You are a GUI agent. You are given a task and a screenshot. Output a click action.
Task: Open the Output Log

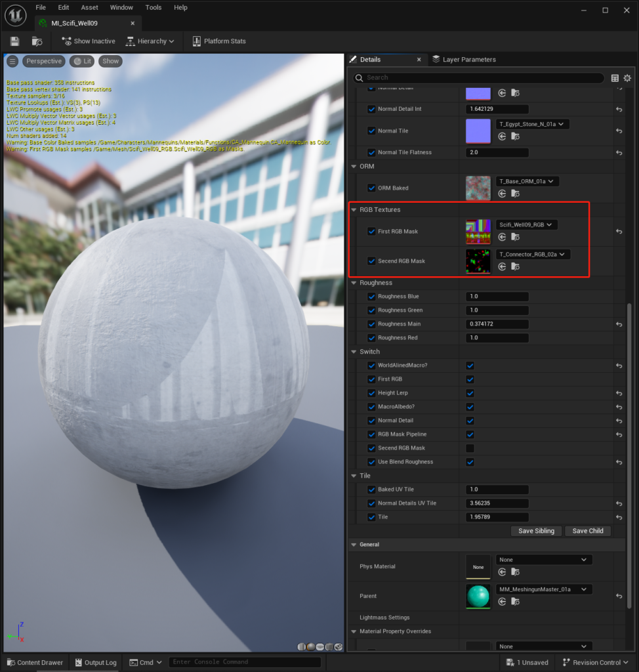96,663
